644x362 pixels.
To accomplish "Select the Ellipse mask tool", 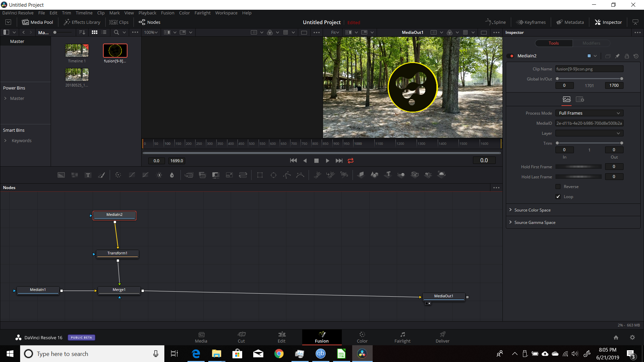I will [273, 175].
